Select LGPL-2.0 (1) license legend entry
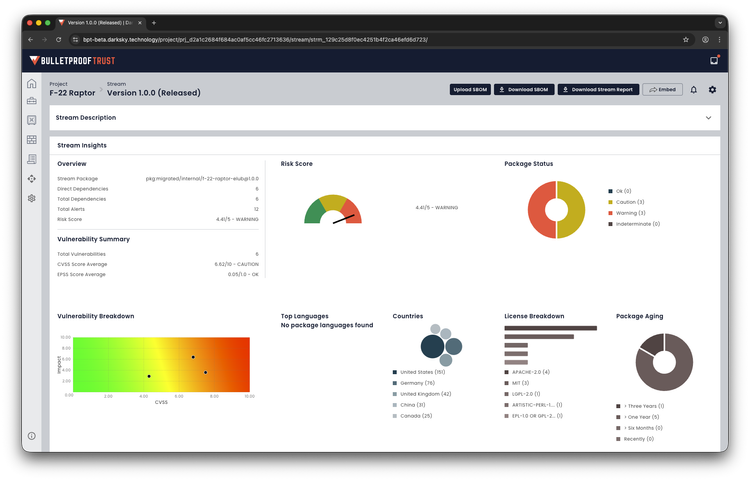This screenshot has width=750, height=481. pyautogui.click(x=522, y=394)
